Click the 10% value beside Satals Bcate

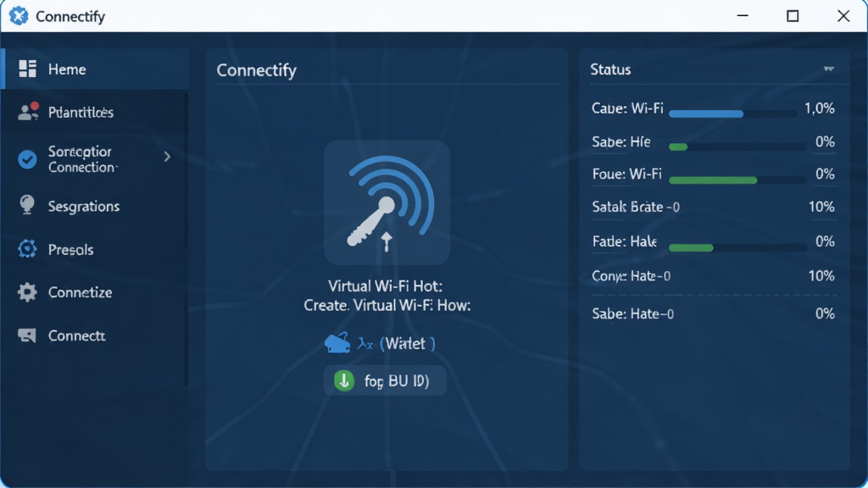[x=821, y=207]
